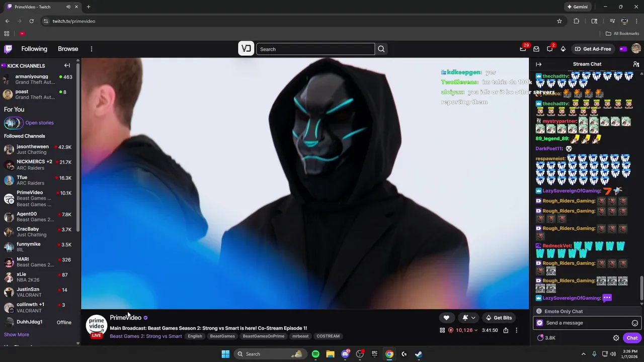This screenshot has height=362, width=644.
Task: Go to Following tab
Action: coord(34,49)
